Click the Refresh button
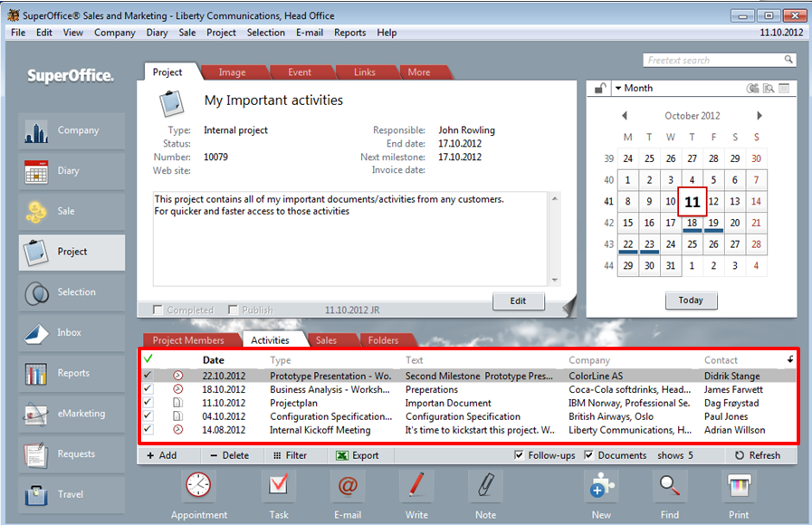This screenshot has height=525, width=812. tap(758, 455)
